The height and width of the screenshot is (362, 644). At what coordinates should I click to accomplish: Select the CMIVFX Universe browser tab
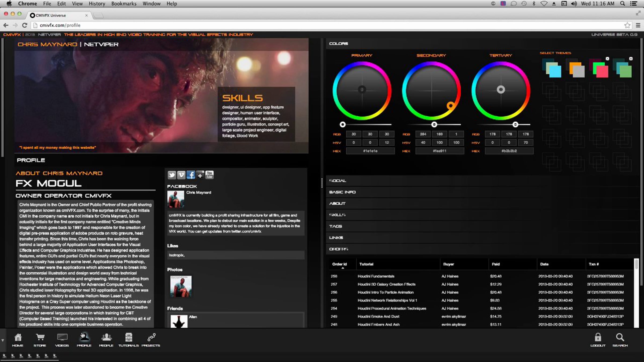click(58, 15)
